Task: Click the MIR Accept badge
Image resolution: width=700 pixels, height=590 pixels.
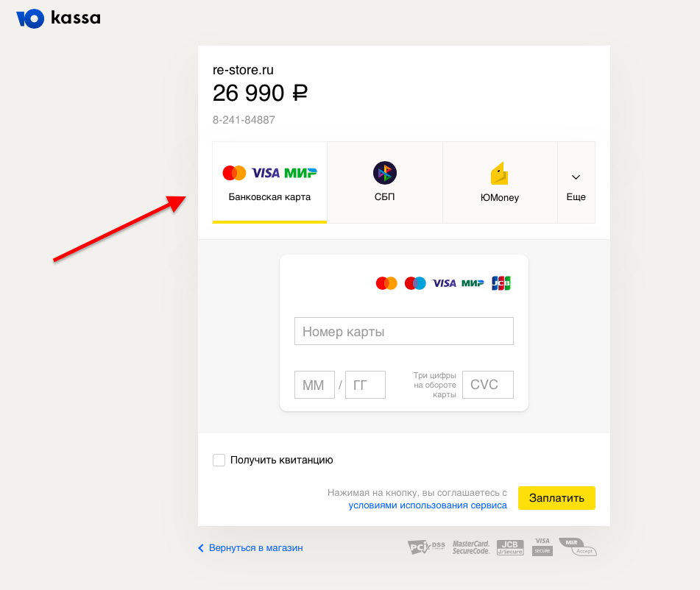Action: (578, 547)
